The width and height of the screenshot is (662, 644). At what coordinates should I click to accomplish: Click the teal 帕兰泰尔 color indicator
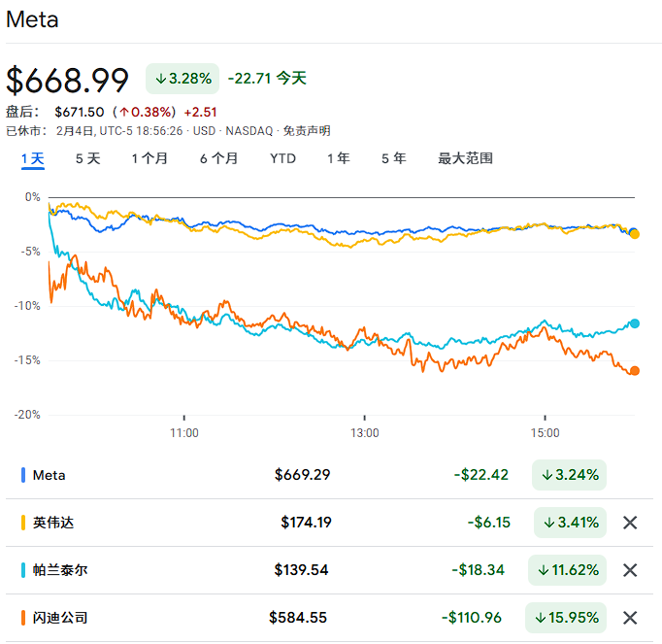coord(23,570)
